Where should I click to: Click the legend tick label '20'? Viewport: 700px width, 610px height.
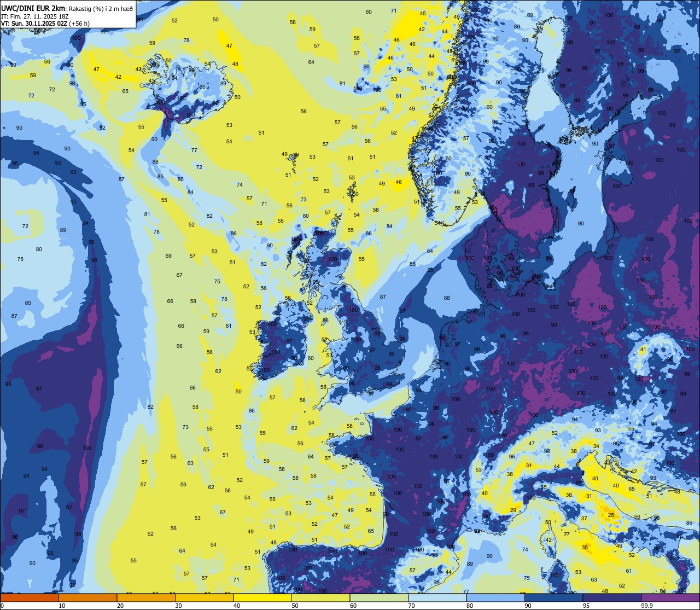tap(120, 606)
